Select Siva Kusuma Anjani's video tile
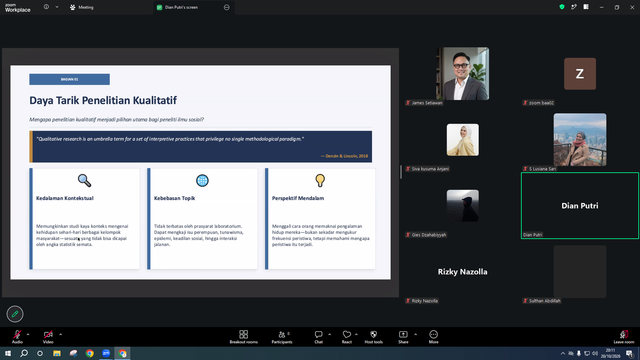 coord(462,140)
